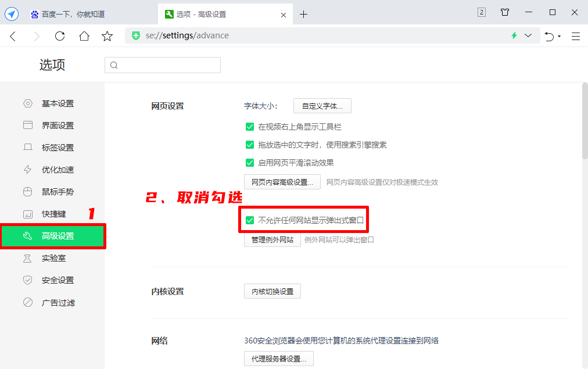
Task: Go to the home page icon
Action: tap(84, 36)
